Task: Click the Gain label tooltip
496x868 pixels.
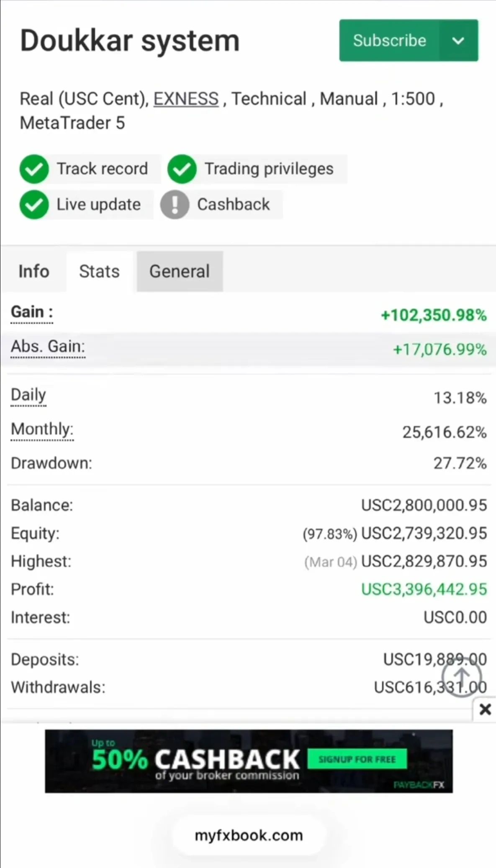Action: point(32,312)
